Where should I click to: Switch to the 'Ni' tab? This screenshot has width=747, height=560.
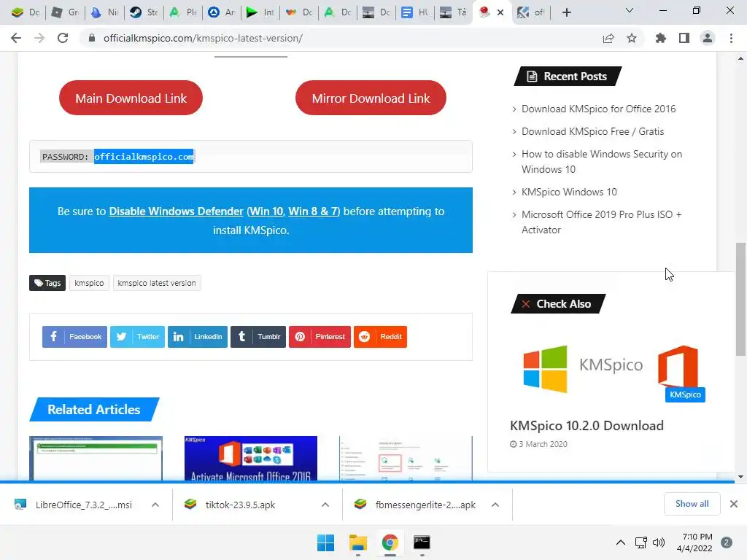[104, 12]
